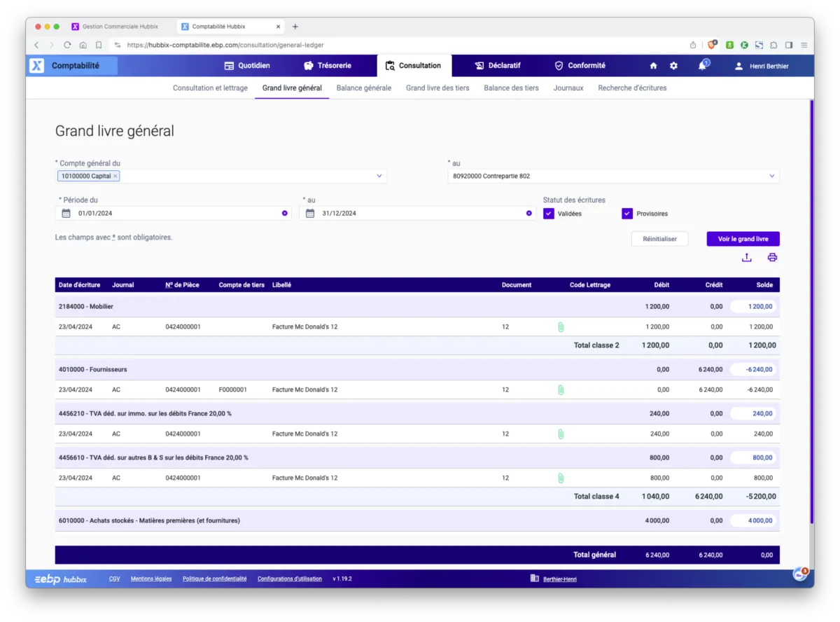Go to home via house icon
The width and height of the screenshot is (840, 622).
(653, 66)
